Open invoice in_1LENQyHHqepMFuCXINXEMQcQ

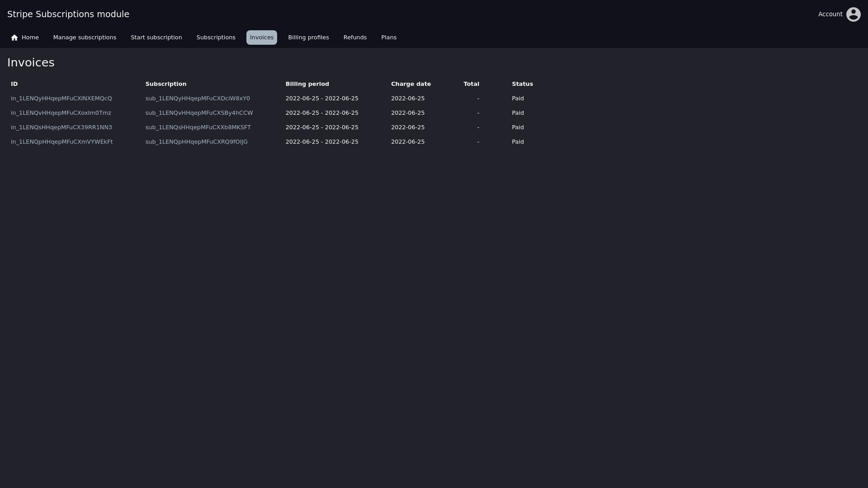pyautogui.click(x=61, y=99)
